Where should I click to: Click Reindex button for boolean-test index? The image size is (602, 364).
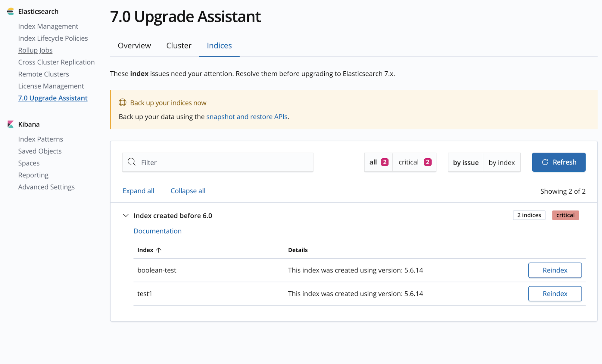(555, 270)
